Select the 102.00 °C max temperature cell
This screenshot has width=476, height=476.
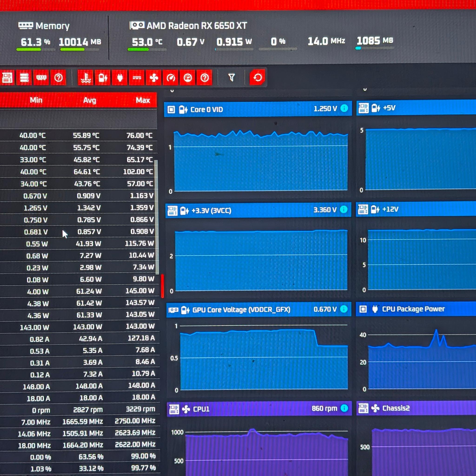point(138,172)
